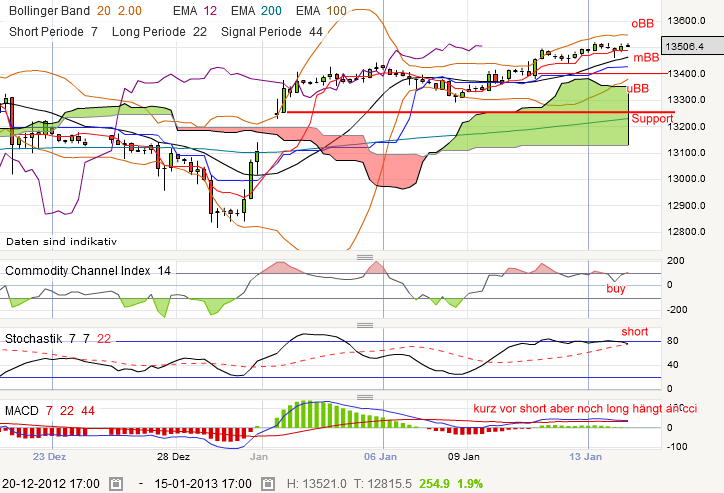Select the Bollinger Band indicator label
Image resolution: width=724 pixels, height=493 pixels.
pyautogui.click(x=49, y=11)
